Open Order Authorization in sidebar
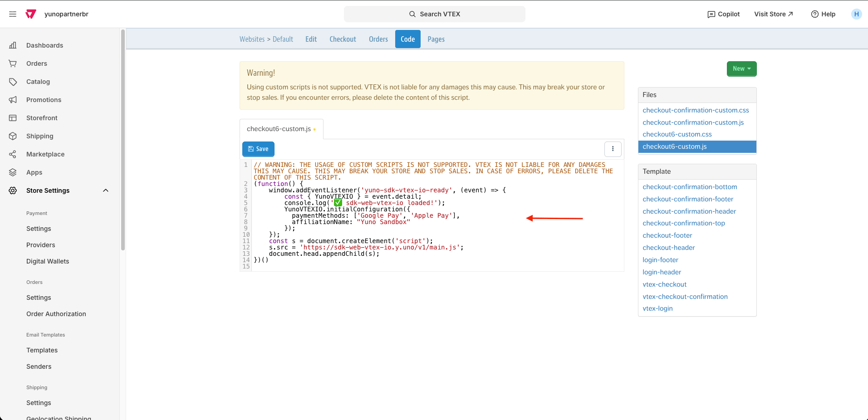 tap(56, 314)
